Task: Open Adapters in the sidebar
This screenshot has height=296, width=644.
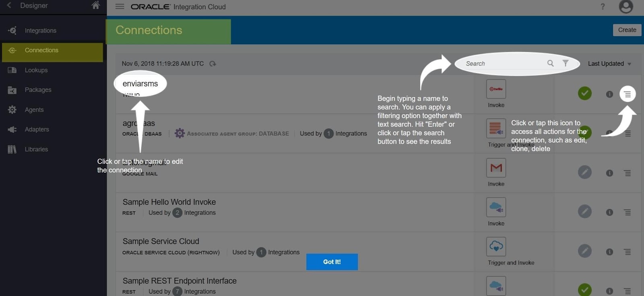Action: click(37, 129)
